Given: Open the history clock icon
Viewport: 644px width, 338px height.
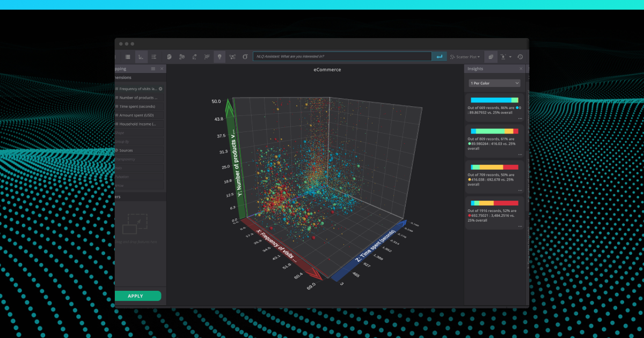Looking at the screenshot, I should click(x=520, y=56).
